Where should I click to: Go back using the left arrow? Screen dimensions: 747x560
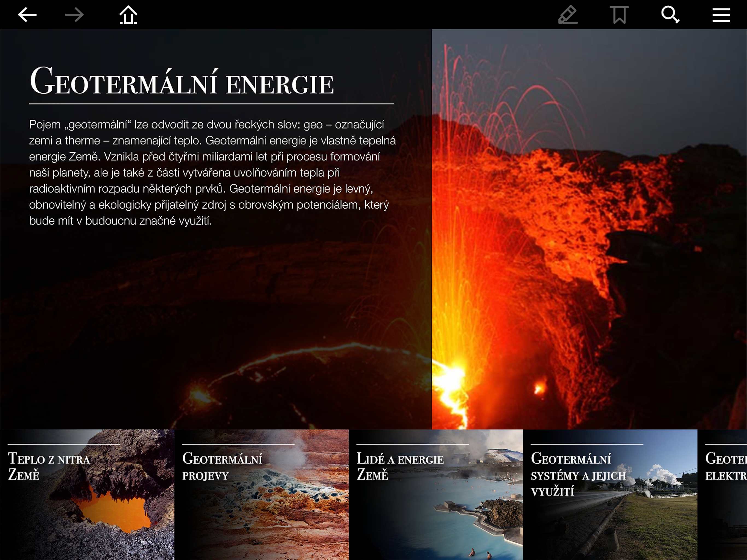tap(27, 15)
